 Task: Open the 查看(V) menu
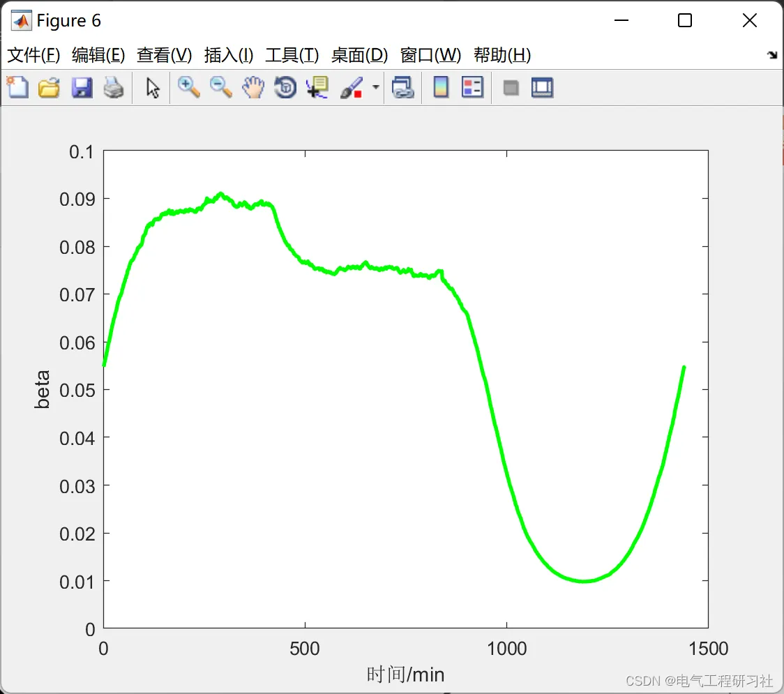pyautogui.click(x=164, y=55)
